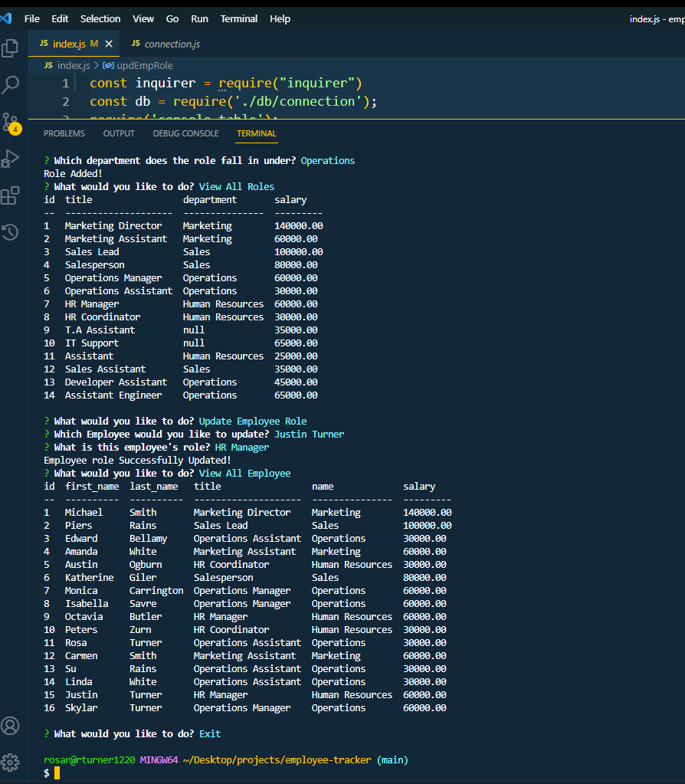Open the File menu
Screen dimensions: 685x784
[x=31, y=19]
